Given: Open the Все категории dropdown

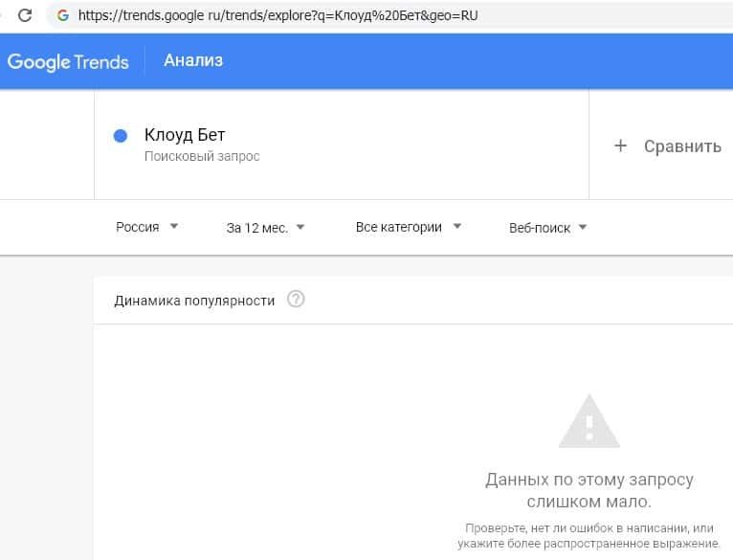Looking at the screenshot, I should click(x=409, y=227).
